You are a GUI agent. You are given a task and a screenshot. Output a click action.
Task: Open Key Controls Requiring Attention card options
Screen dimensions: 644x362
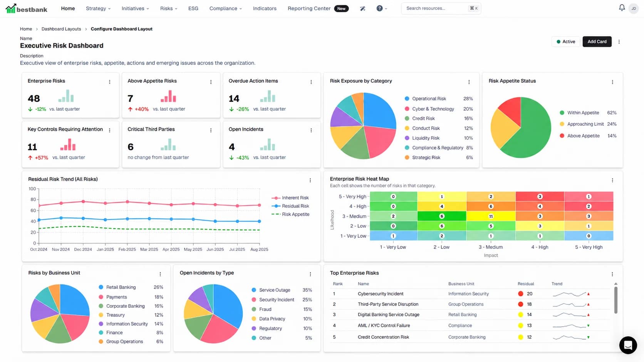point(110,130)
